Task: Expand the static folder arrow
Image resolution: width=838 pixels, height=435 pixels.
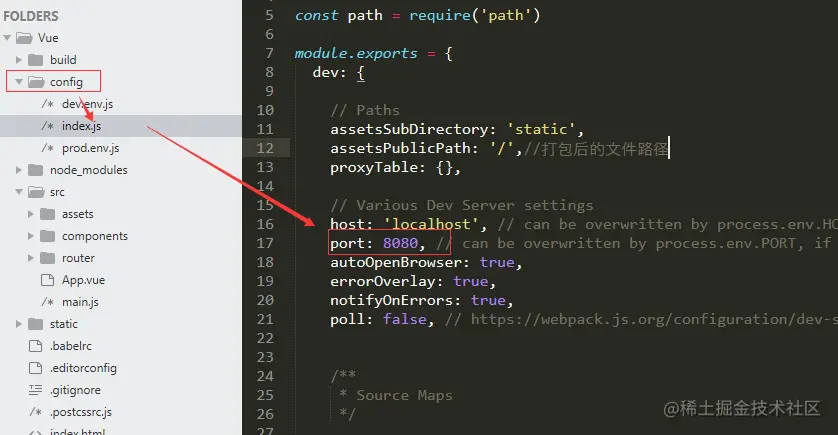Action: click(19, 324)
